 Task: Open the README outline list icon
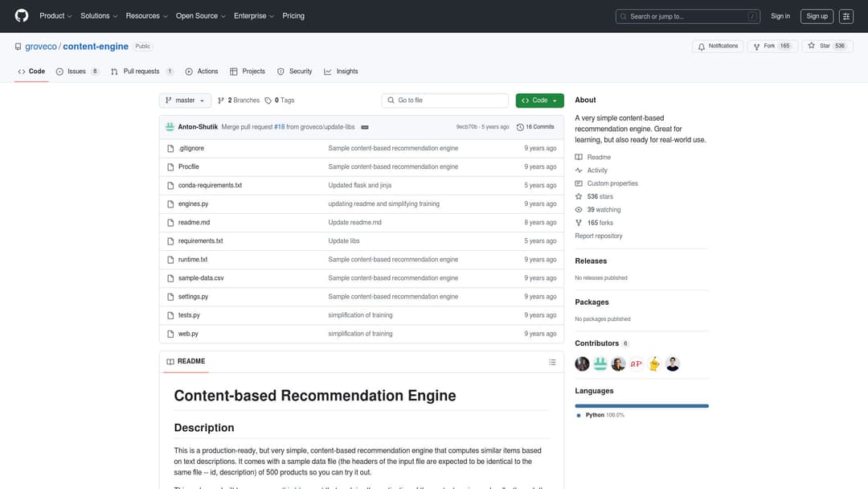point(552,362)
